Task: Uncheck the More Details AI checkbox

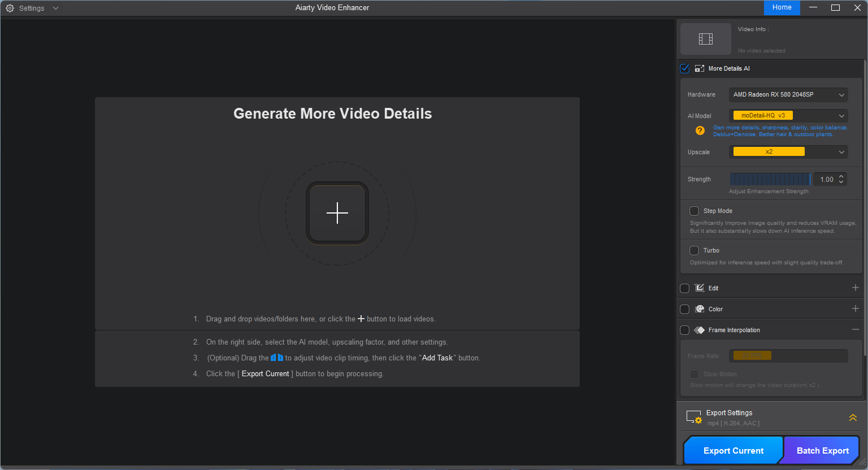Action: [x=685, y=68]
